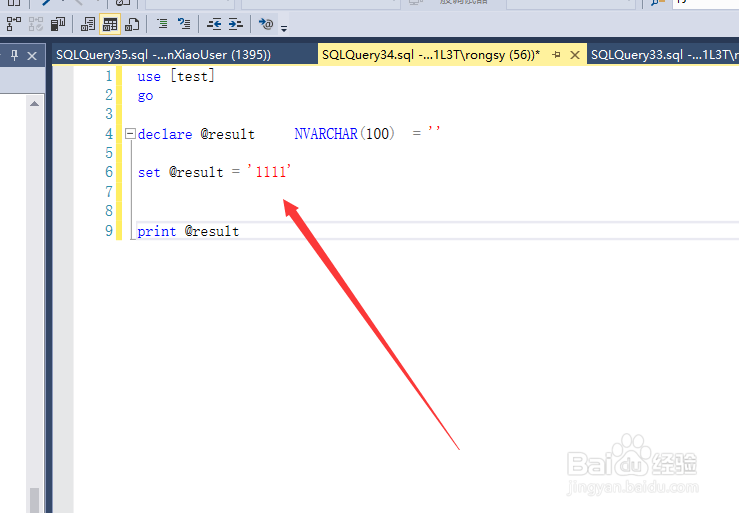The image size is (739, 513).
Task: Close the left side panel
Action: 32,56
